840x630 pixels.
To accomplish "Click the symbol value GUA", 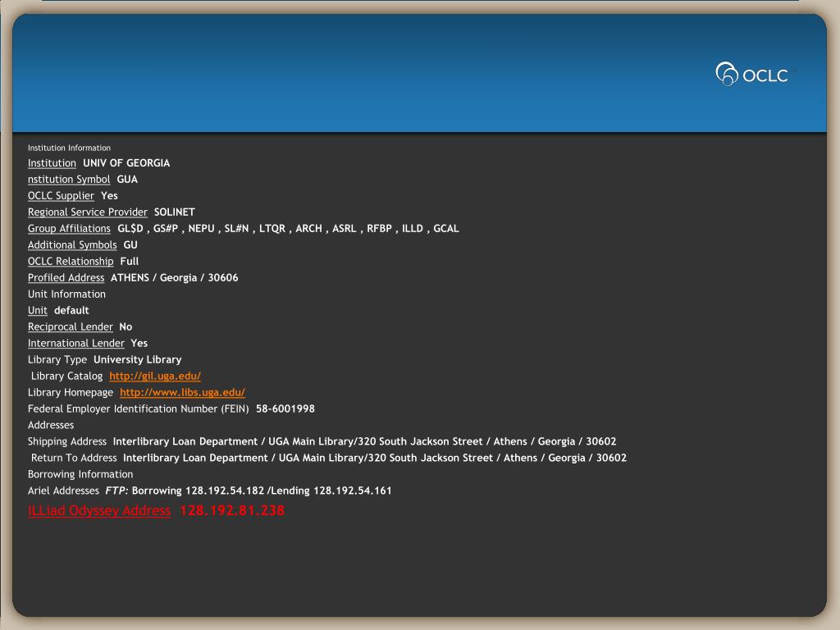I will [x=127, y=180].
